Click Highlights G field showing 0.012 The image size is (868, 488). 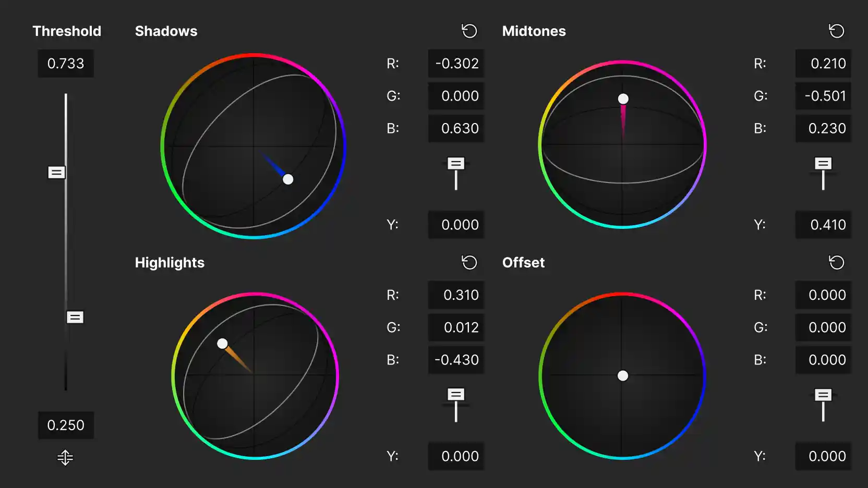tap(456, 327)
